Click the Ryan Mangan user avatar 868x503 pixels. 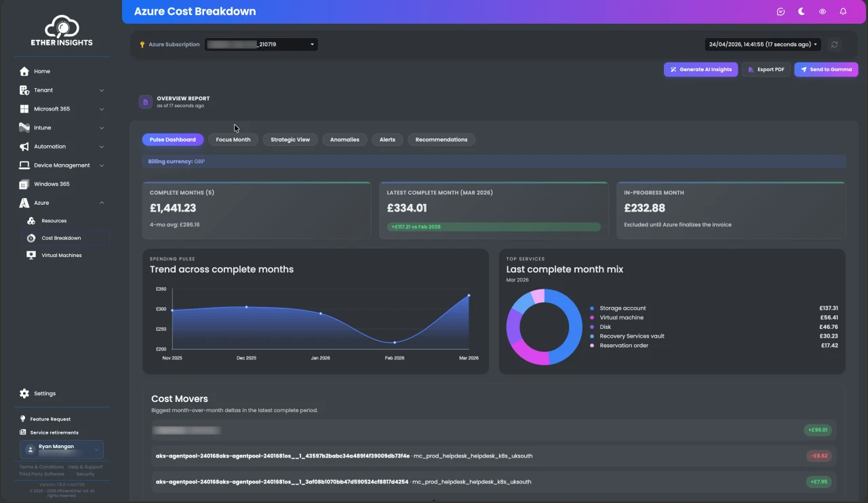[x=31, y=449]
